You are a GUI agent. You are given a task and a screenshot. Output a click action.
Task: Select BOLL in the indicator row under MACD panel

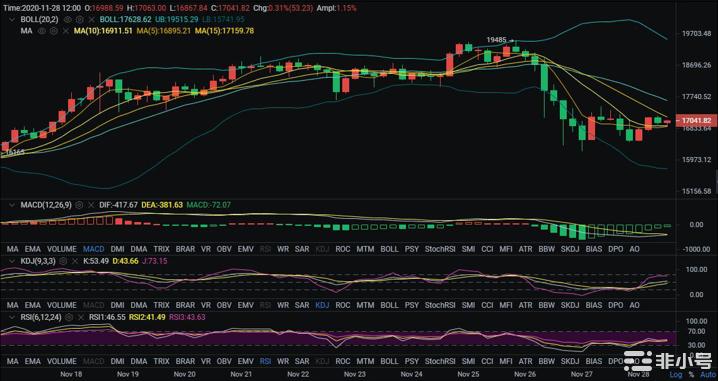coord(389,249)
